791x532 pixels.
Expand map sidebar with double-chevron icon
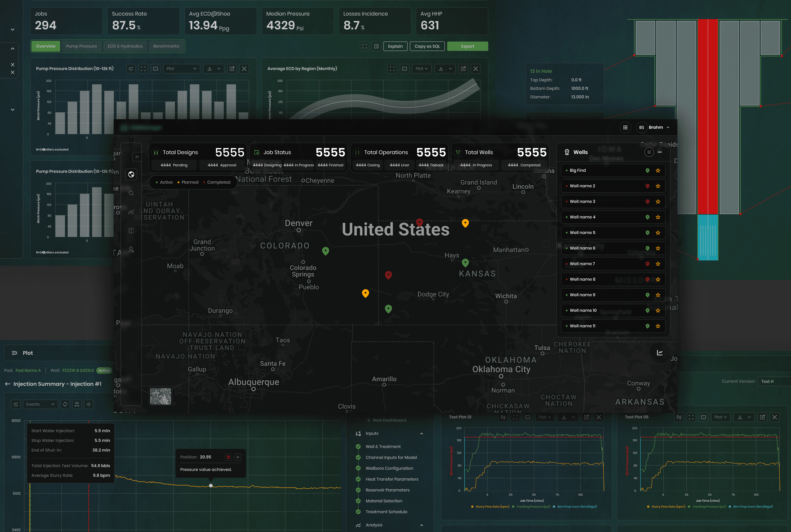tap(137, 157)
